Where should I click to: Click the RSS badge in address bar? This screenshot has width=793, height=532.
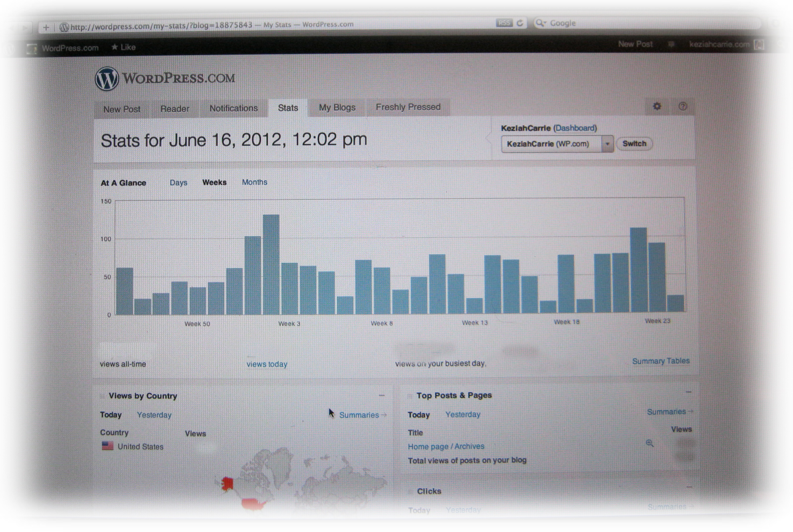504,23
